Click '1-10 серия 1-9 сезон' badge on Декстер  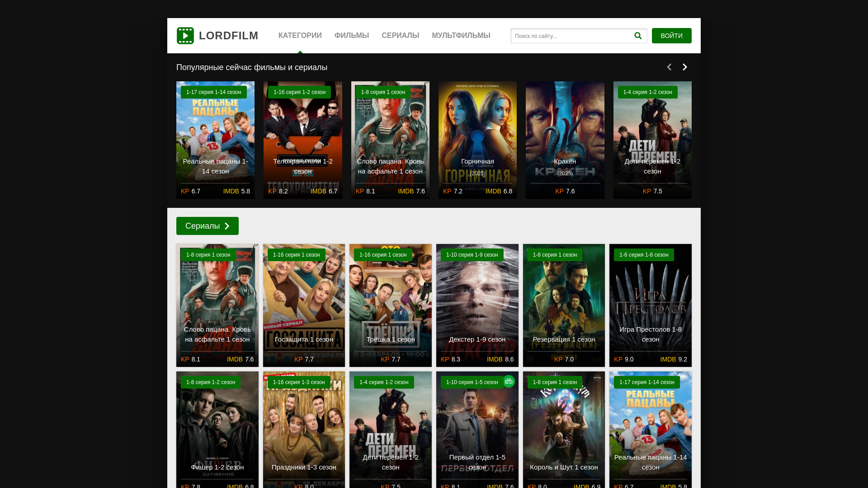pos(472,255)
